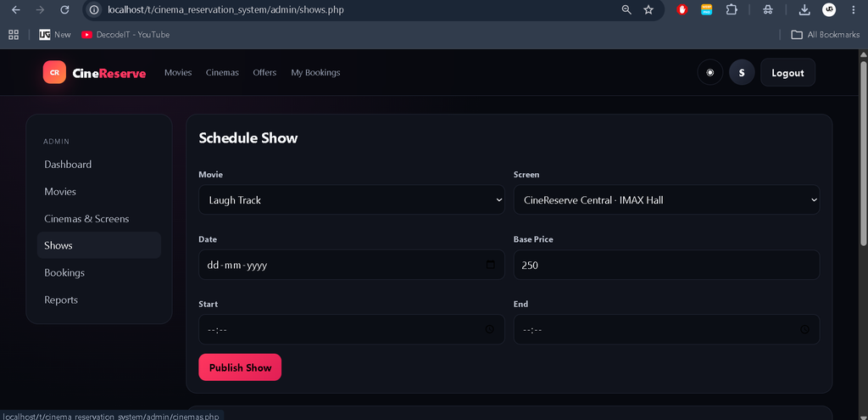The width and height of the screenshot is (868, 420).
Task: Open My Bookings in top navigation
Action: (315, 73)
